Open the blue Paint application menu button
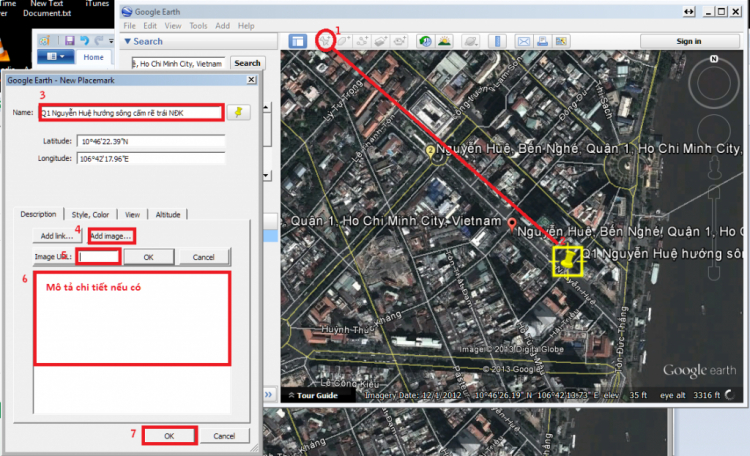 point(56,57)
